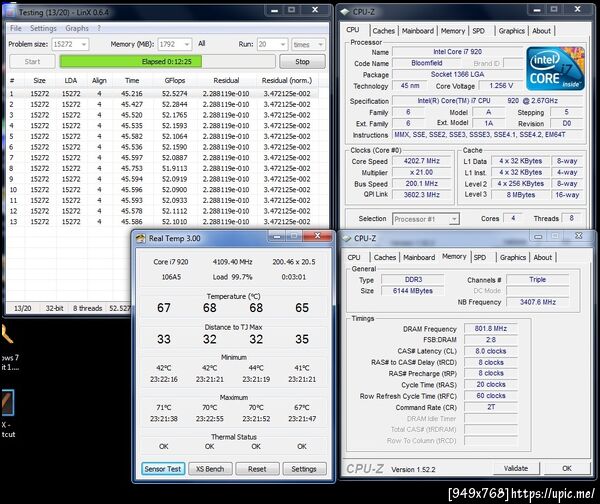The height and width of the screenshot is (504, 600).
Task: Minimize the LinX window
Action: coord(274,10)
